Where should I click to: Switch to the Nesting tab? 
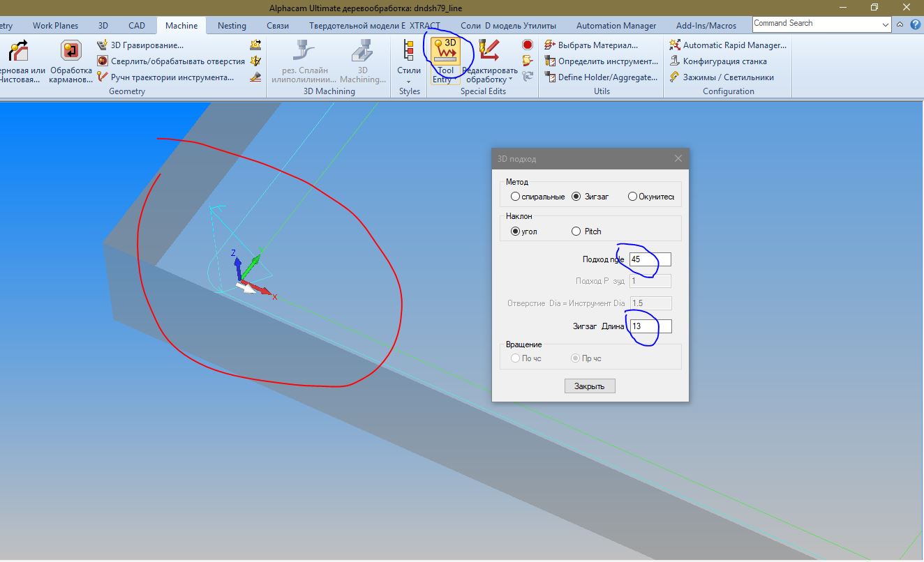click(232, 25)
